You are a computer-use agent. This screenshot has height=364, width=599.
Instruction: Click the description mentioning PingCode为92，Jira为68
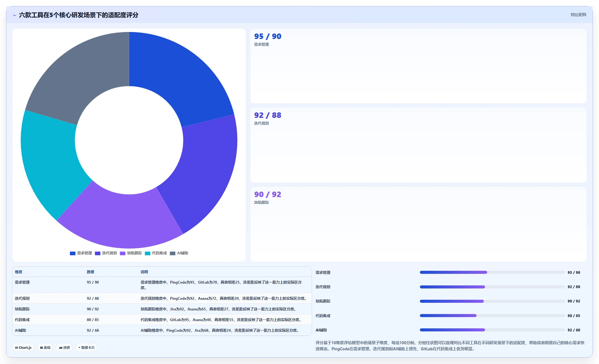pos(220,330)
